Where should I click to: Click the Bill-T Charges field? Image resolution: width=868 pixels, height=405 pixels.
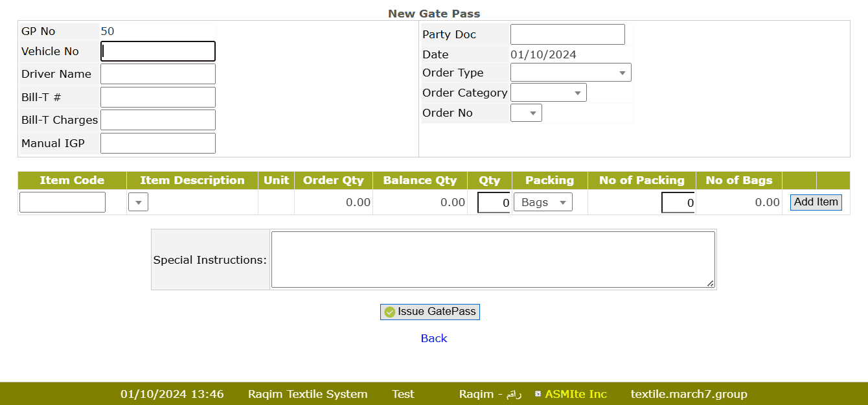click(x=158, y=120)
